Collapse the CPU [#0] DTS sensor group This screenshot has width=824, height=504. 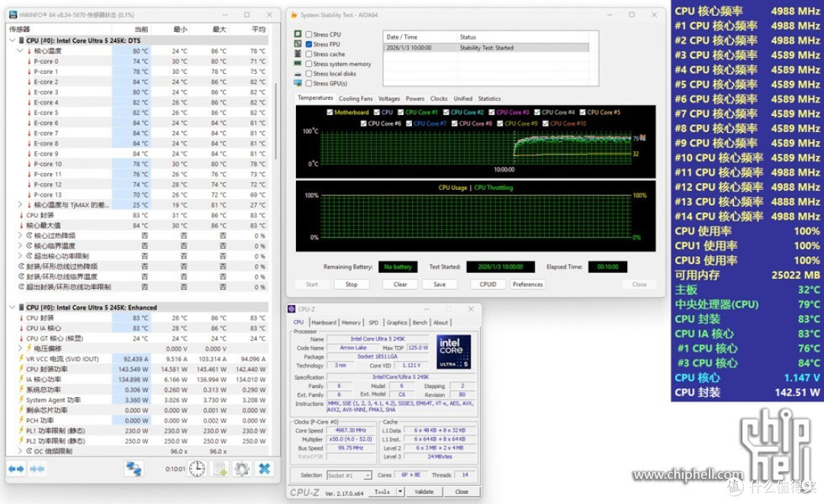point(12,40)
